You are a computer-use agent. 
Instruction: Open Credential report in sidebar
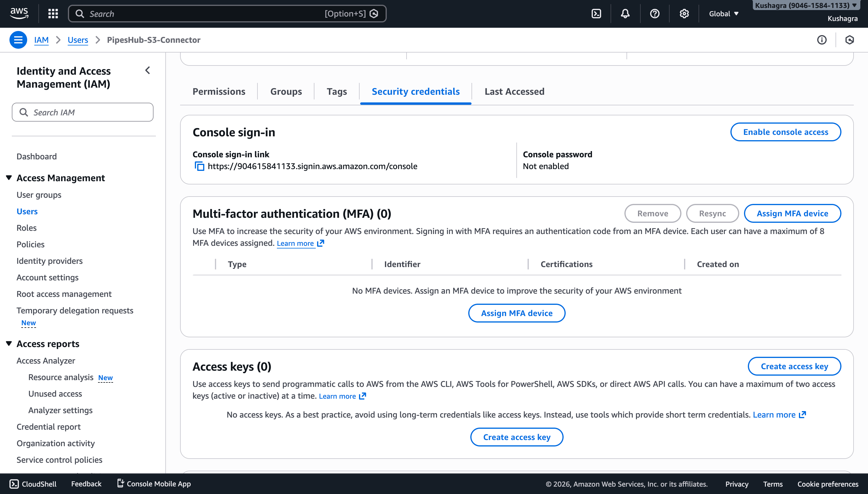[48, 427]
